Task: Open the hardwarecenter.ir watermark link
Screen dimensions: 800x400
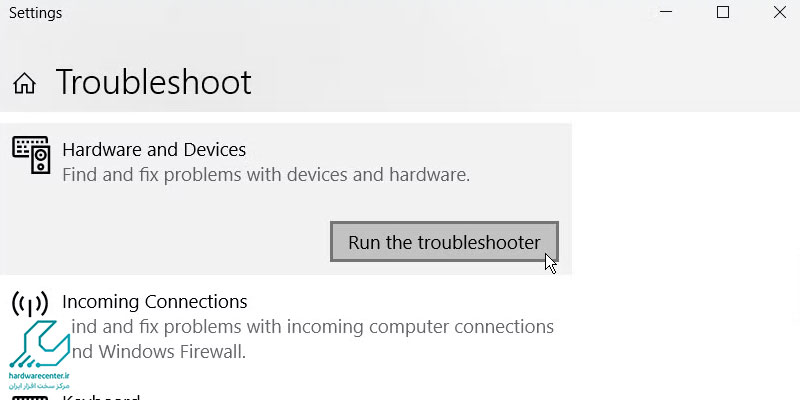Action: tap(40, 376)
